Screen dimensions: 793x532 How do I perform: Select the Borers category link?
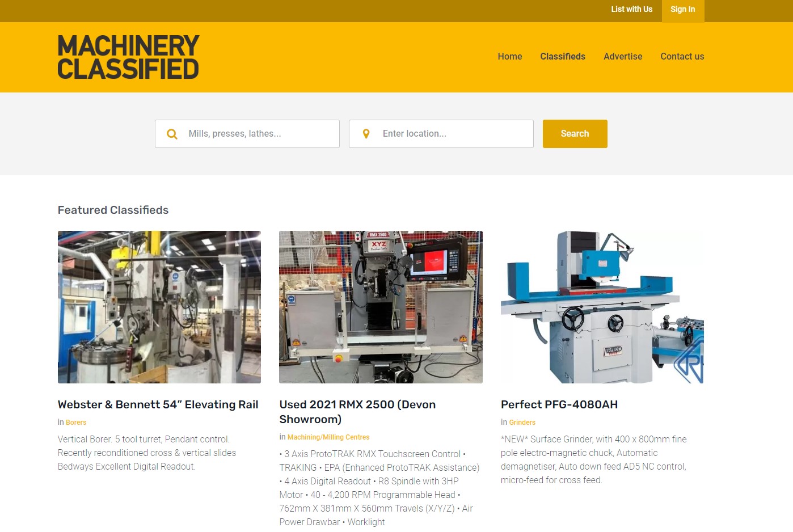point(76,423)
